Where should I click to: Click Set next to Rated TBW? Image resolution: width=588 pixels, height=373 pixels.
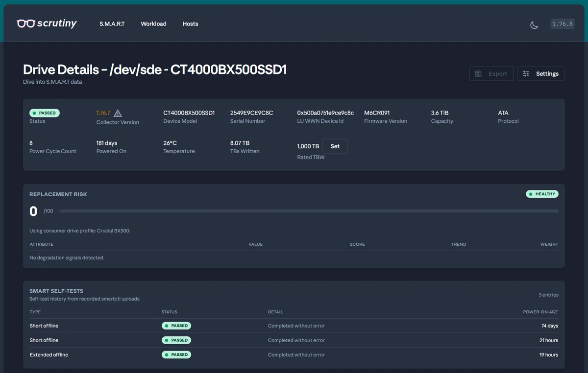tap(335, 146)
